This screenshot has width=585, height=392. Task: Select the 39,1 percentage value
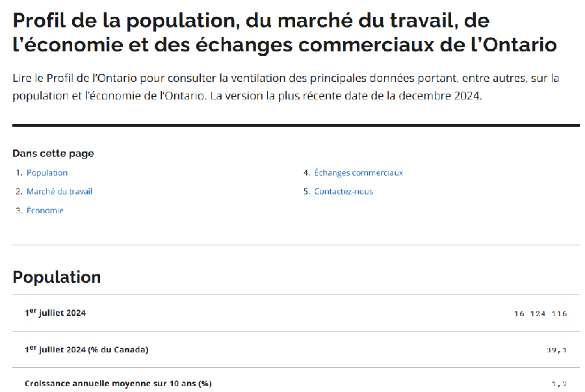[556, 350]
